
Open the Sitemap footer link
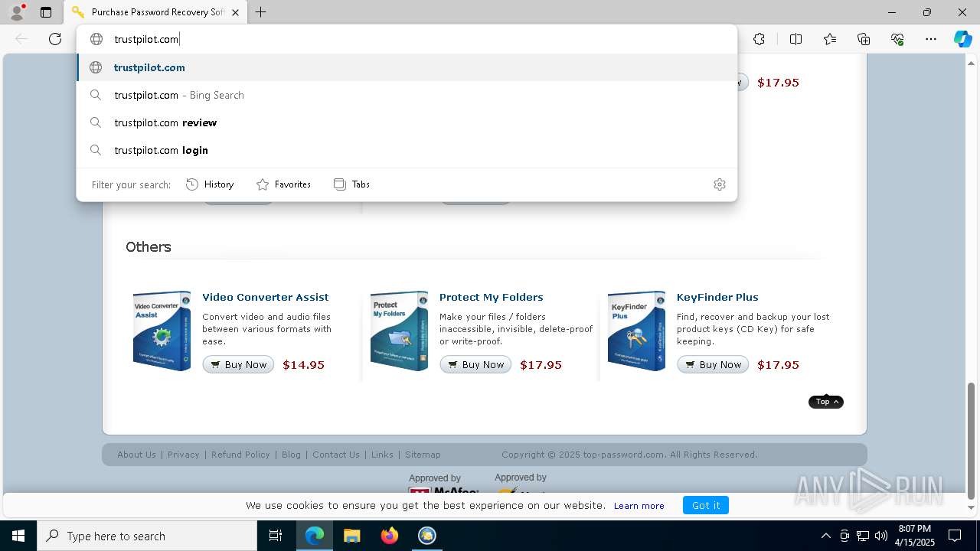[423, 455]
